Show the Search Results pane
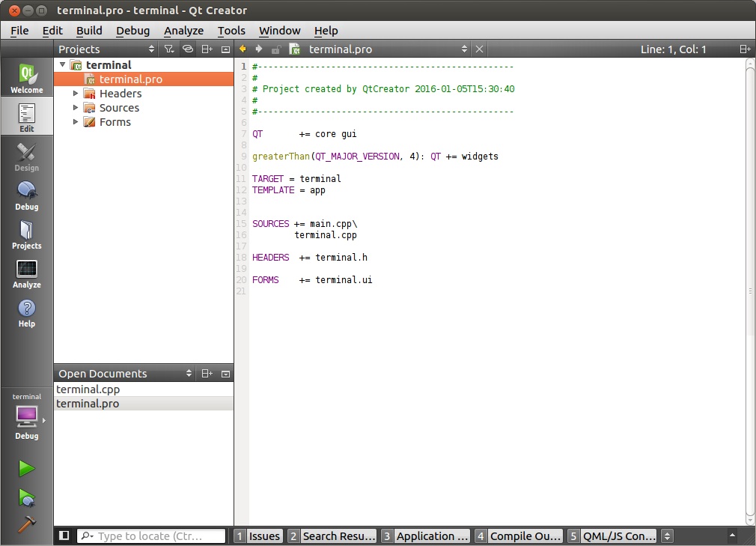 click(x=332, y=536)
